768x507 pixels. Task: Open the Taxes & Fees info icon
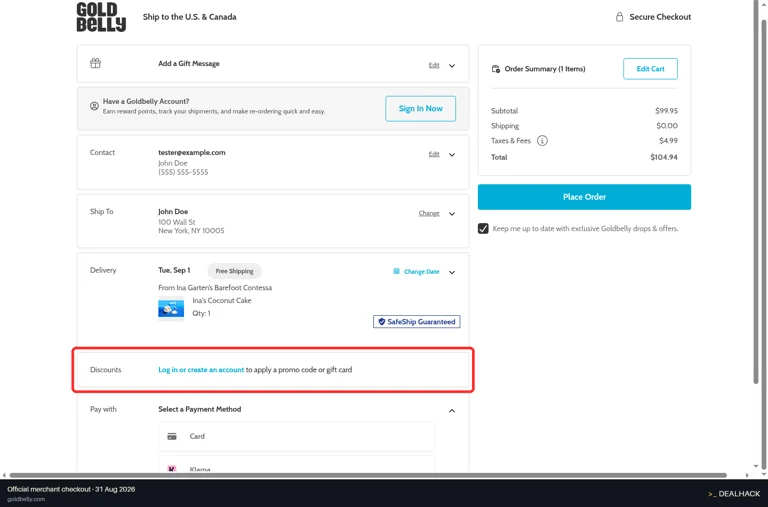coord(542,141)
